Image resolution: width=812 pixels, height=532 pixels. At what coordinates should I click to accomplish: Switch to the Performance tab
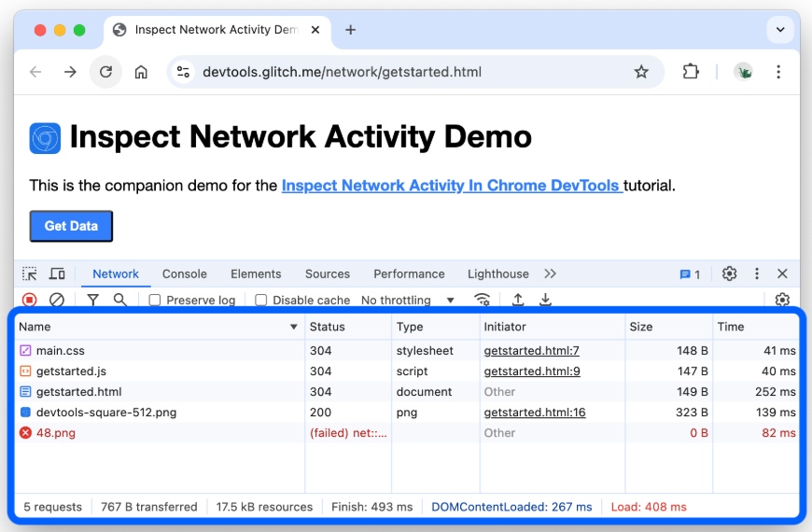(409, 274)
